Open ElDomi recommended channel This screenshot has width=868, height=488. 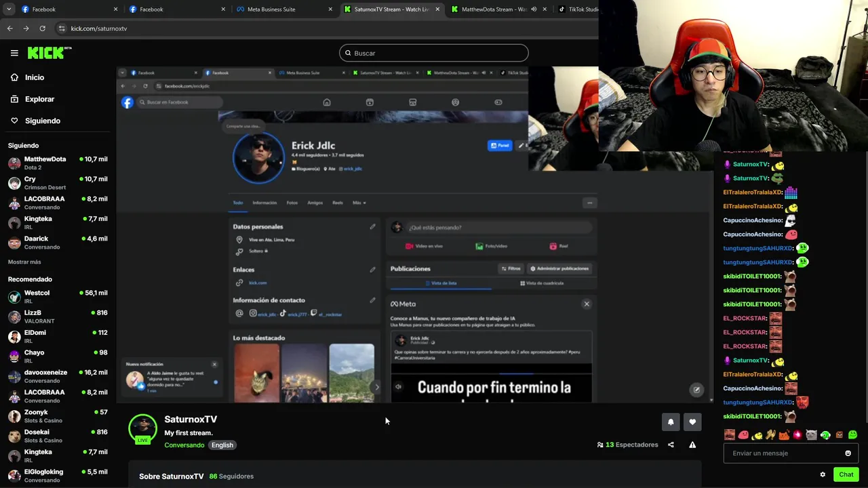58,337
